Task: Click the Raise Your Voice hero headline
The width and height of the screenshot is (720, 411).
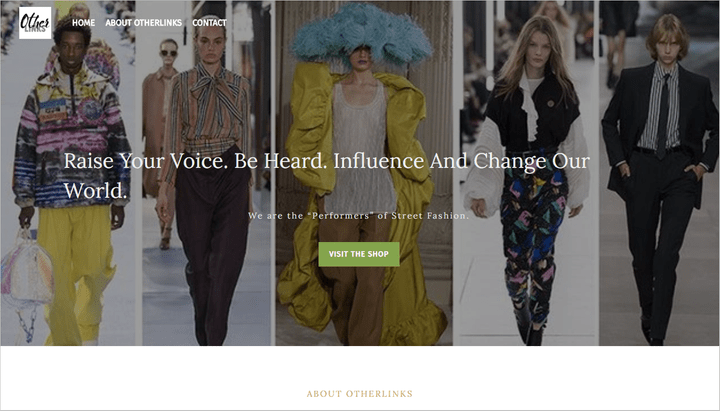Action: [x=326, y=175]
